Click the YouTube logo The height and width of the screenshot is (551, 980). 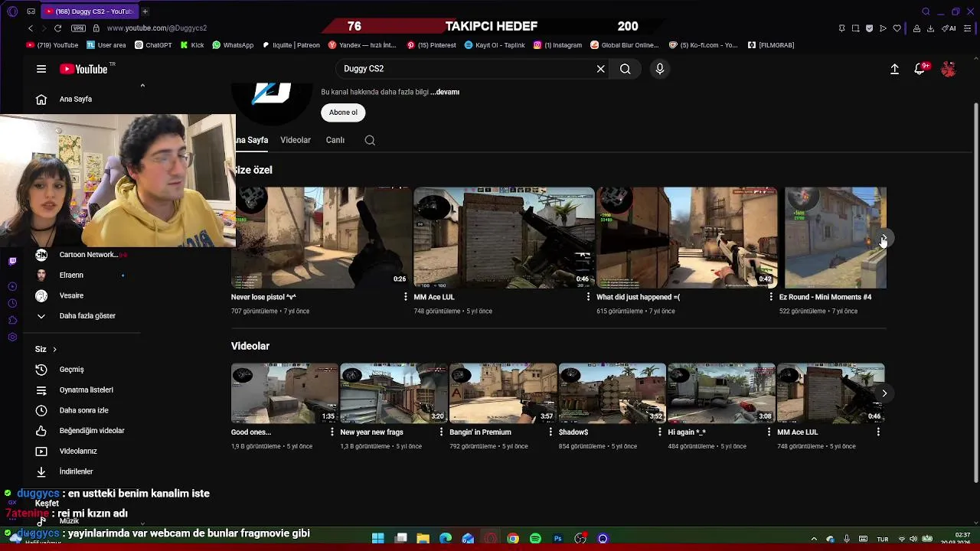[x=84, y=69]
